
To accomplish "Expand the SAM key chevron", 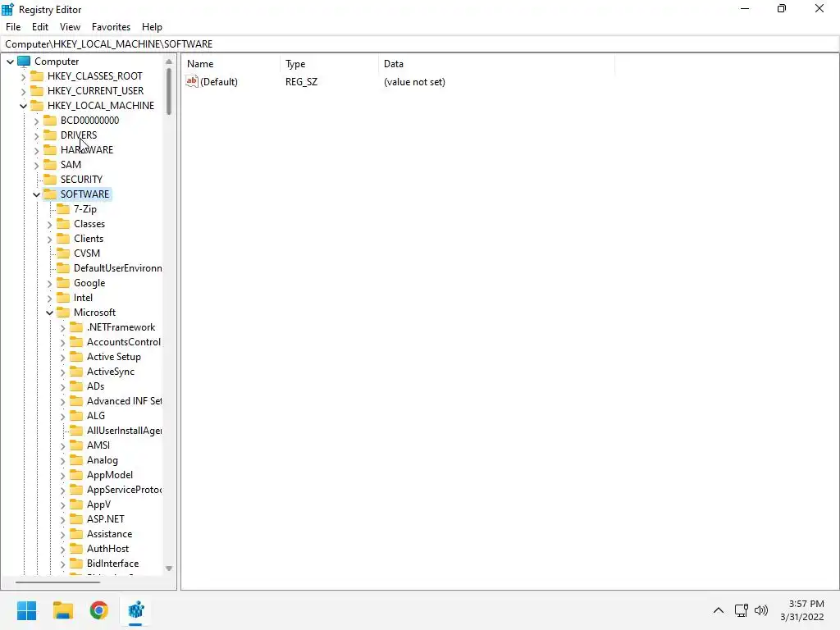I will [x=36, y=165].
